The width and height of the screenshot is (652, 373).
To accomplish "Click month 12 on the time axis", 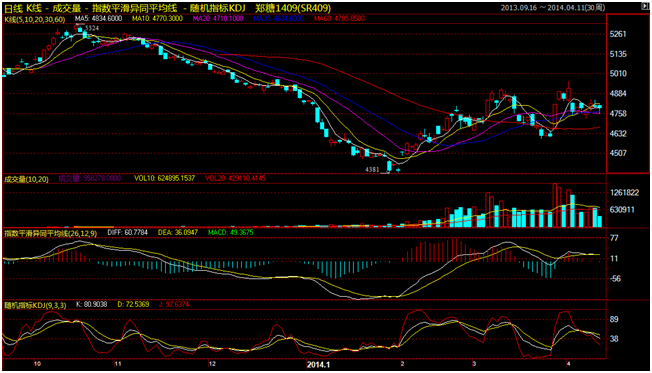I will [x=212, y=364].
